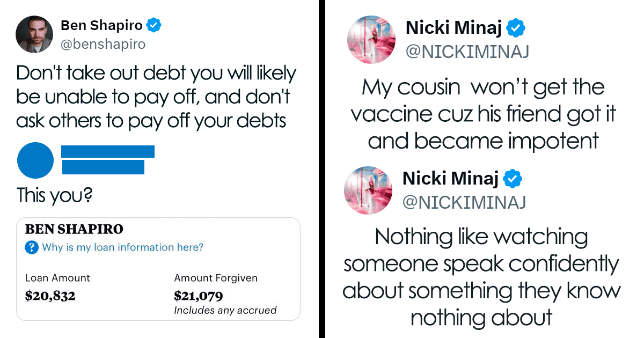Click the @benshapiro handle

click(x=103, y=44)
